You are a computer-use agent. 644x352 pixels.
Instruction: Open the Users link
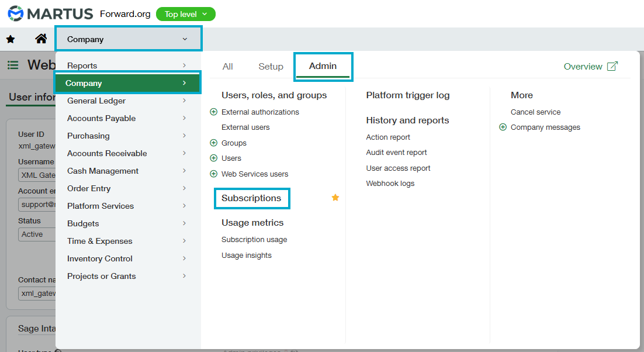point(231,158)
